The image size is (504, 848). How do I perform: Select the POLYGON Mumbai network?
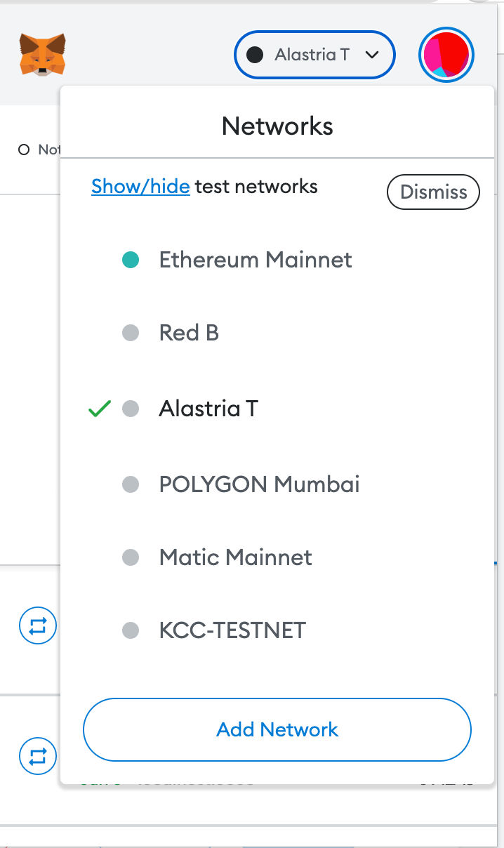click(260, 484)
